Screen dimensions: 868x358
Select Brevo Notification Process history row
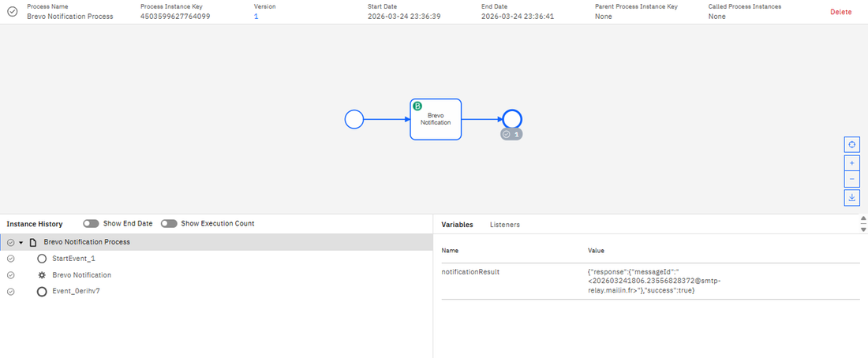pyautogui.click(x=216, y=242)
